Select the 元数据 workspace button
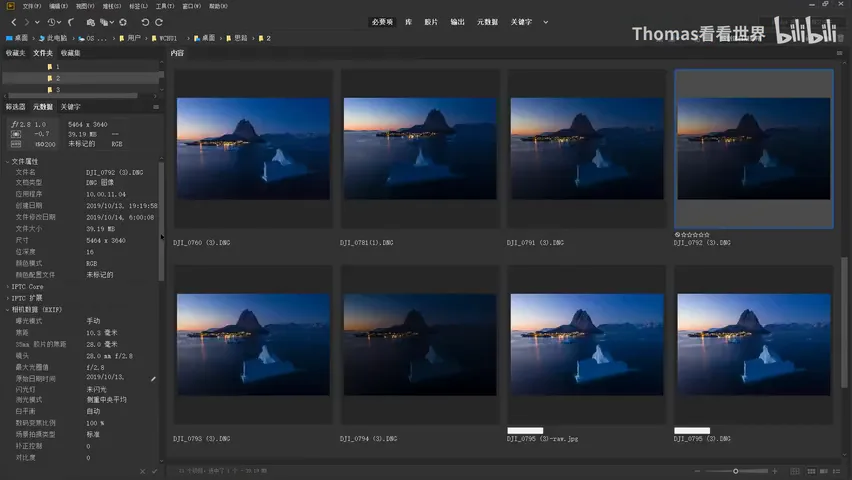The image size is (852, 480). (487, 22)
